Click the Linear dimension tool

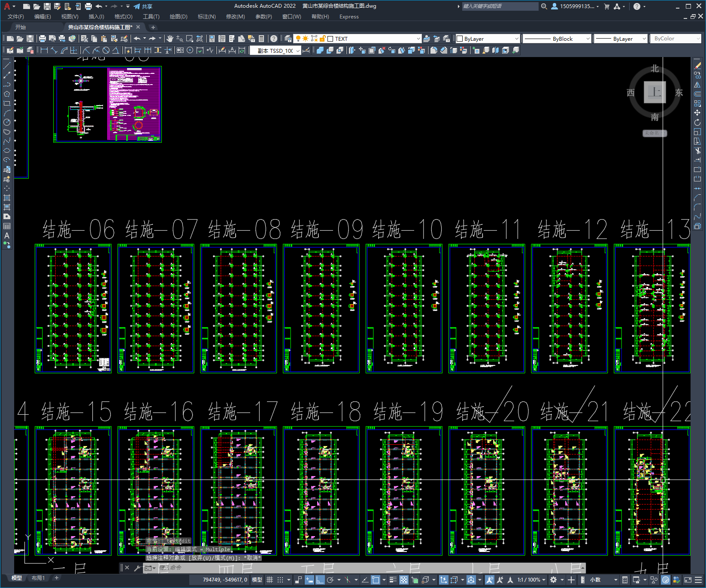point(44,50)
